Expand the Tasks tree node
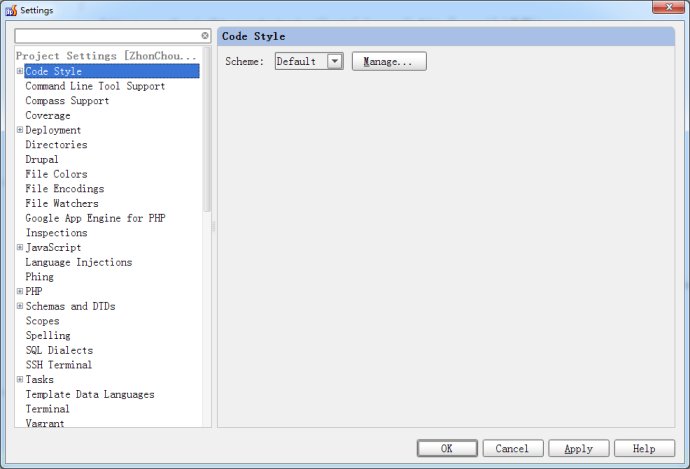 pos(20,379)
